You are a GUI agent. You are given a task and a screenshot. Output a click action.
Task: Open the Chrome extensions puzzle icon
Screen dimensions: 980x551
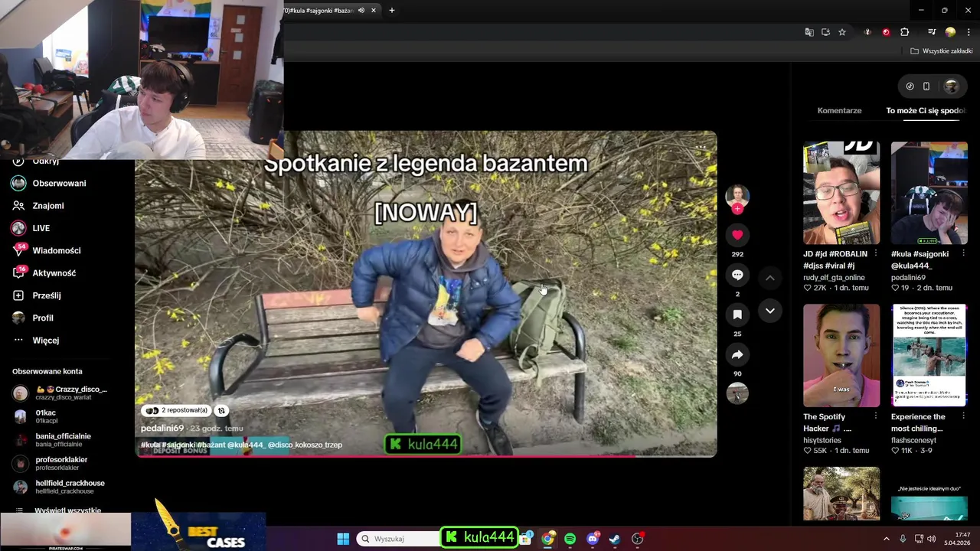(904, 32)
